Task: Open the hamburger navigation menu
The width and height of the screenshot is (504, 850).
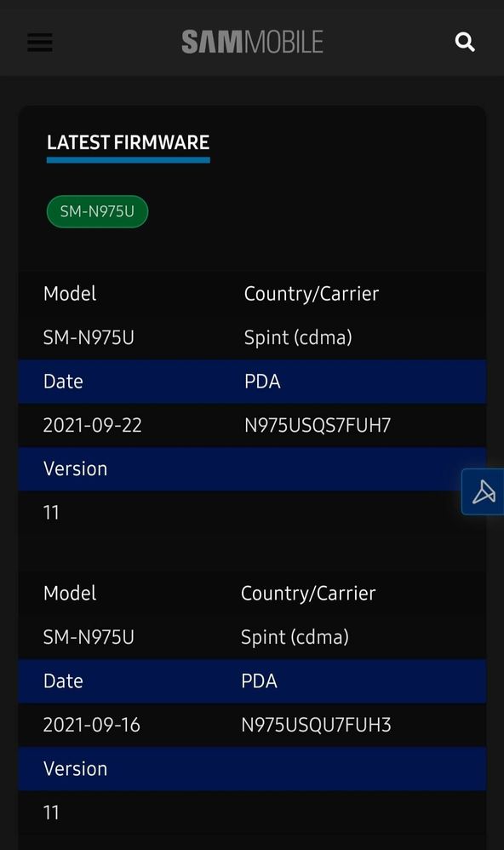Action: pos(40,43)
